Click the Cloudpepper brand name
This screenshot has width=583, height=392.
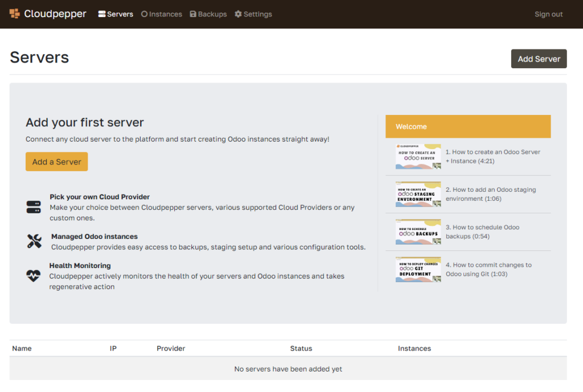point(55,14)
